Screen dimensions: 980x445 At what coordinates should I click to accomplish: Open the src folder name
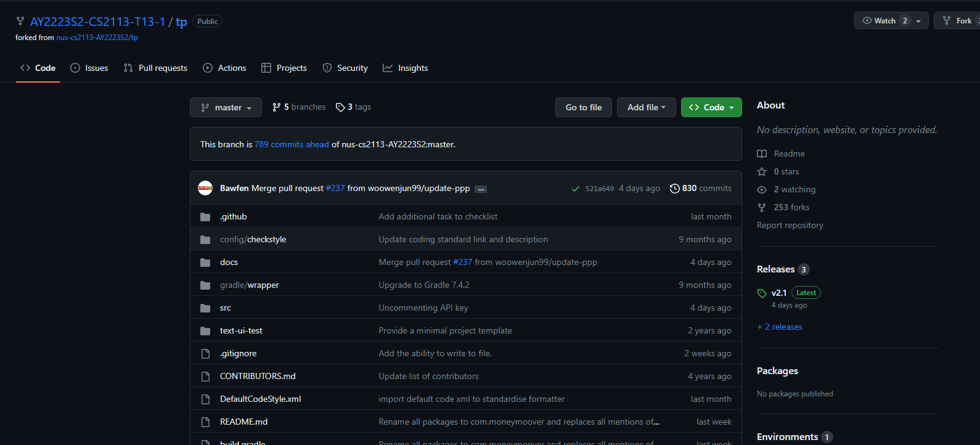click(226, 308)
